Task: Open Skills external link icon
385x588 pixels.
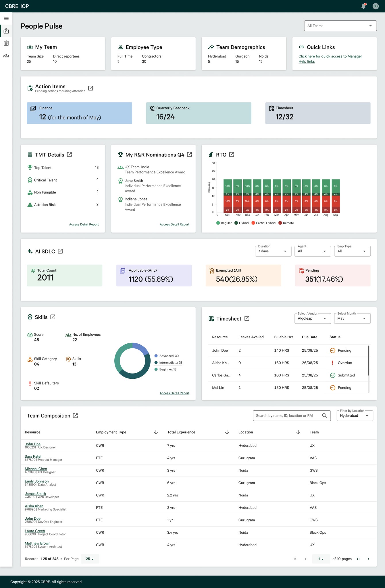Action: [53, 317]
